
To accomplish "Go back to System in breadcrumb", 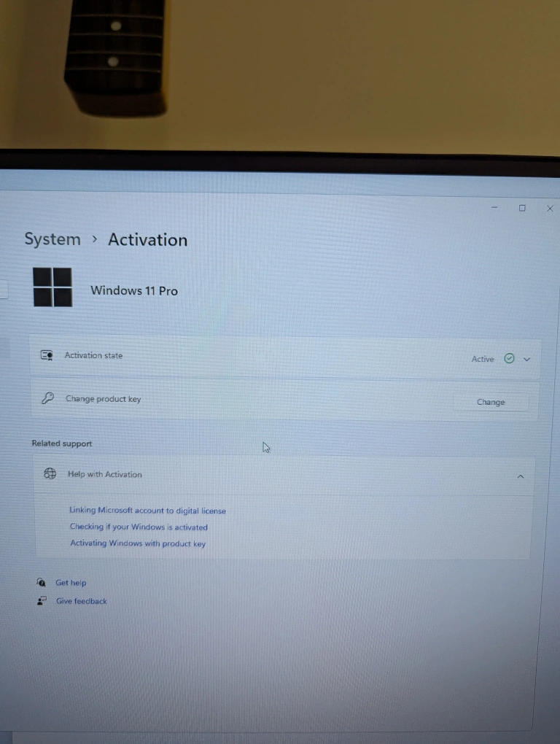I will click(52, 239).
